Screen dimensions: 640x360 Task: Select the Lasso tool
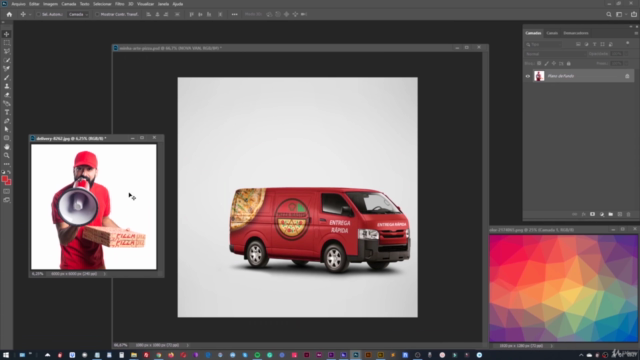pyautogui.click(x=7, y=51)
